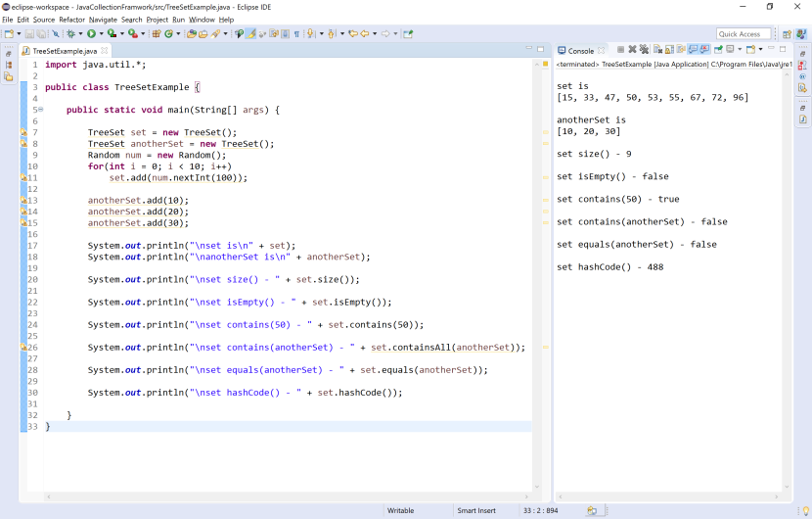Click 'Smart Insert' in status bar
812x519 pixels.
point(475,511)
